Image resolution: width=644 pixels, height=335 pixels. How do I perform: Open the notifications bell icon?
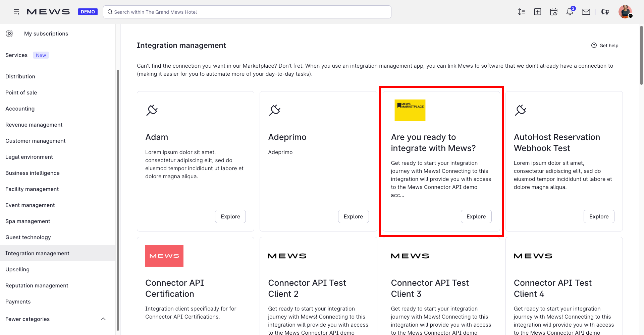tap(570, 12)
